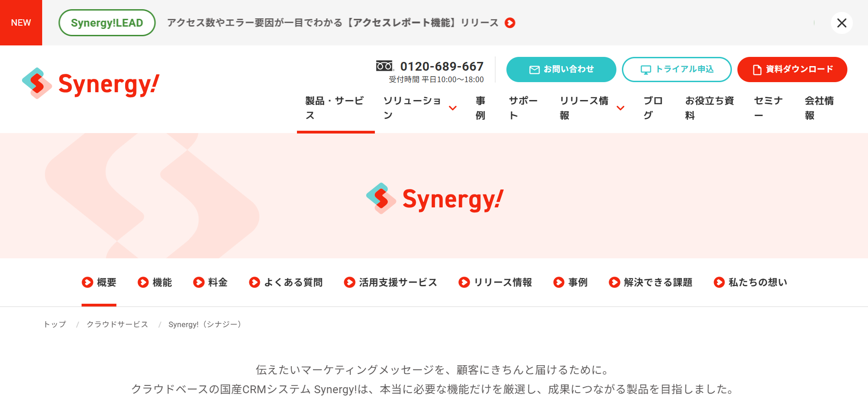
Task: Click the arrow icon beside 機能
Action: [143, 282]
